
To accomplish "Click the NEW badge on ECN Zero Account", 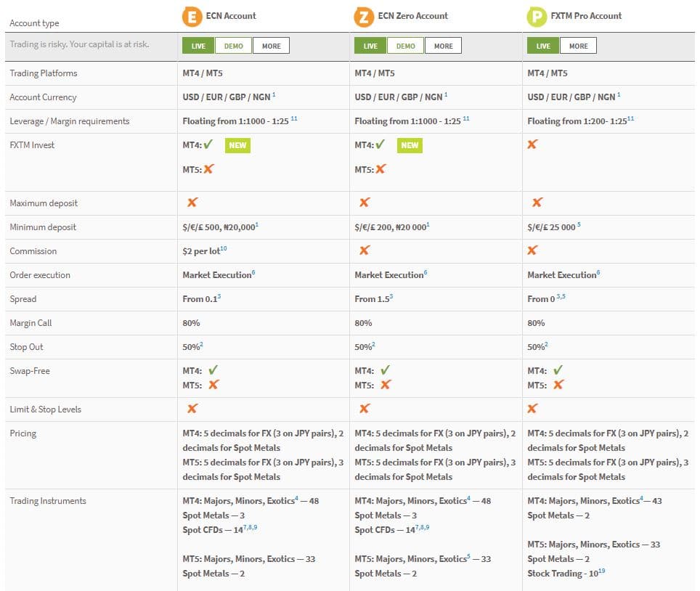I will (x=410, y=145).
